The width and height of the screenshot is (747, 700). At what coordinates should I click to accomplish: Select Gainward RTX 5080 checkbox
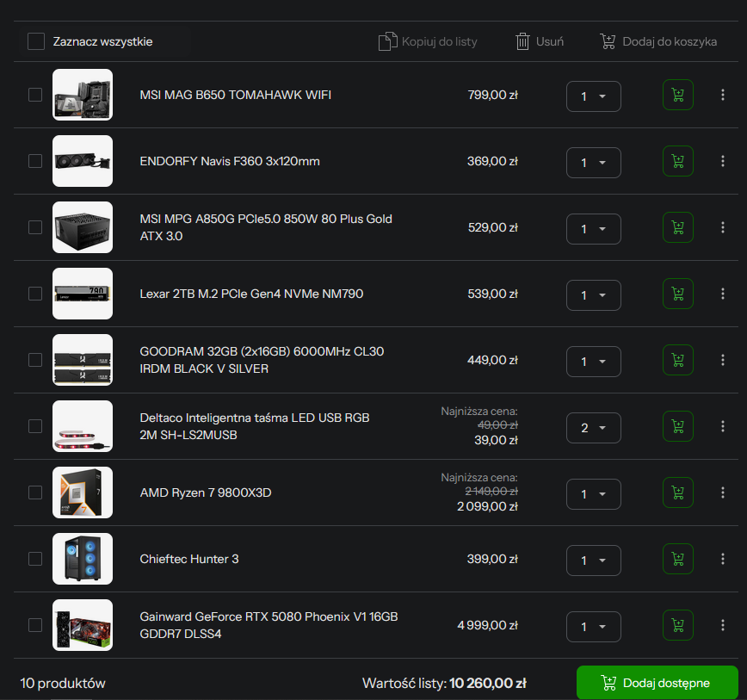point(35,625)
